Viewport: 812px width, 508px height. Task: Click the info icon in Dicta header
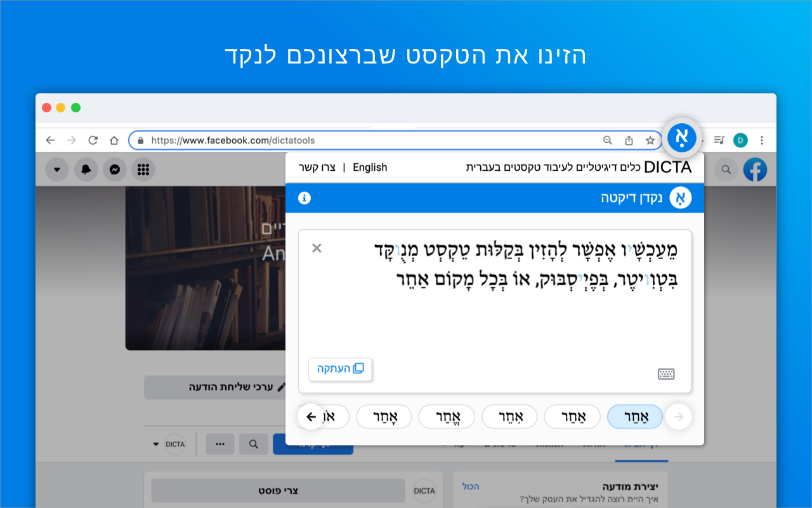[x=304, y=198]
